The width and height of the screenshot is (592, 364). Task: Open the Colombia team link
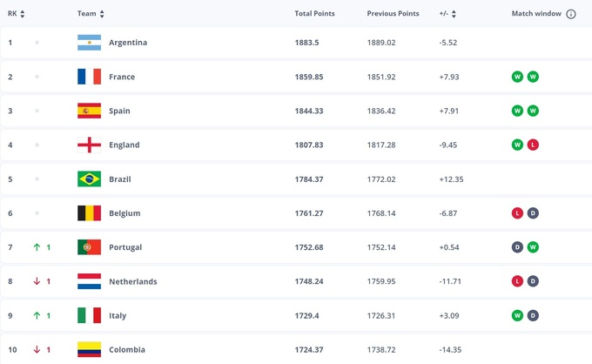coord(127,350)
